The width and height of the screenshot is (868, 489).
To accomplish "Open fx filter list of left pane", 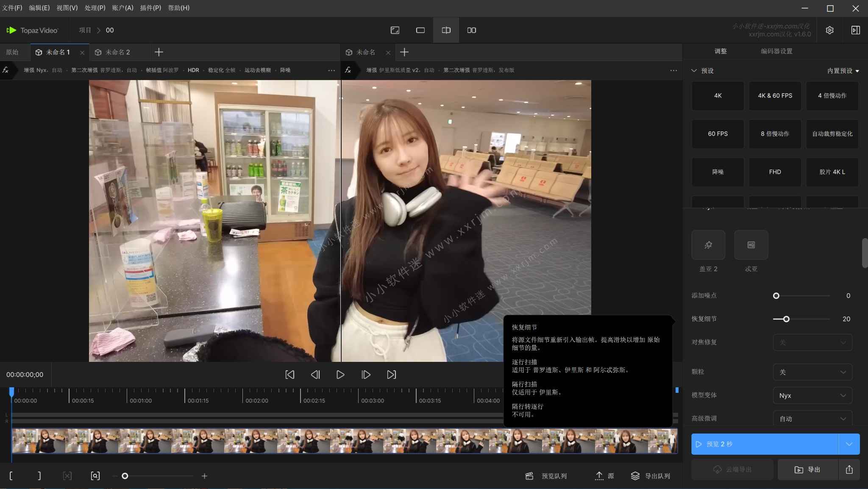I will click(x=6, y=70).
